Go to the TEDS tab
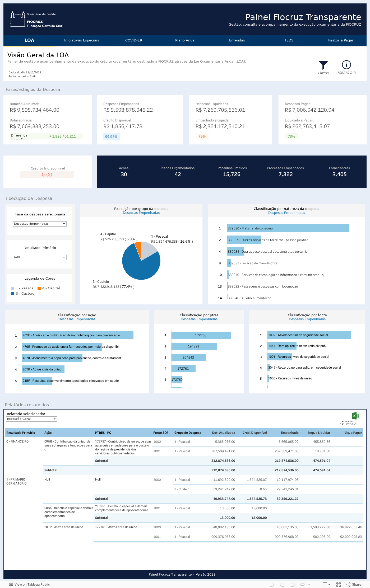The height and width of the screenshot is (588, 370). point(289,40)
